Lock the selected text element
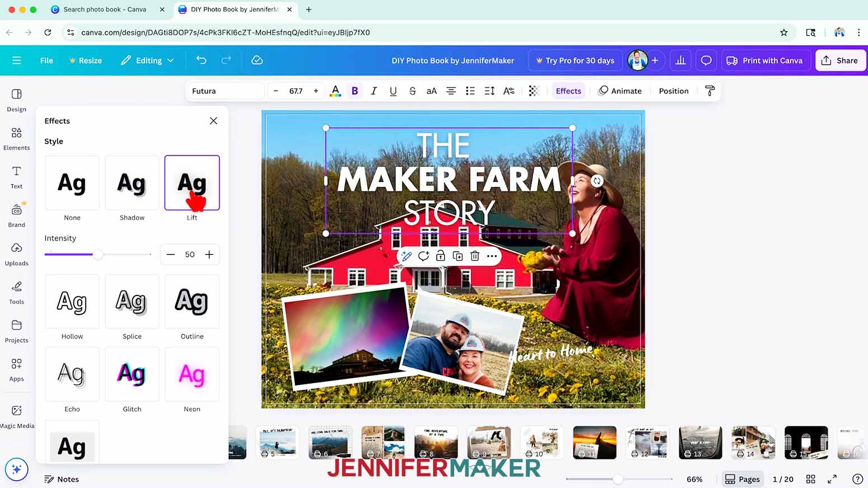 tap(441, 256)
